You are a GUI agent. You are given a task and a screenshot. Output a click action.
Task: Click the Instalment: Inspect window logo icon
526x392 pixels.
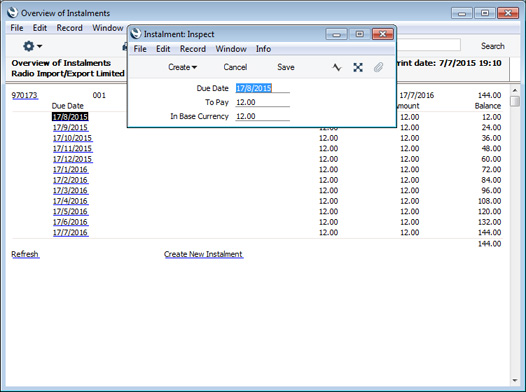pyautogui.click(x=136, y=34)
